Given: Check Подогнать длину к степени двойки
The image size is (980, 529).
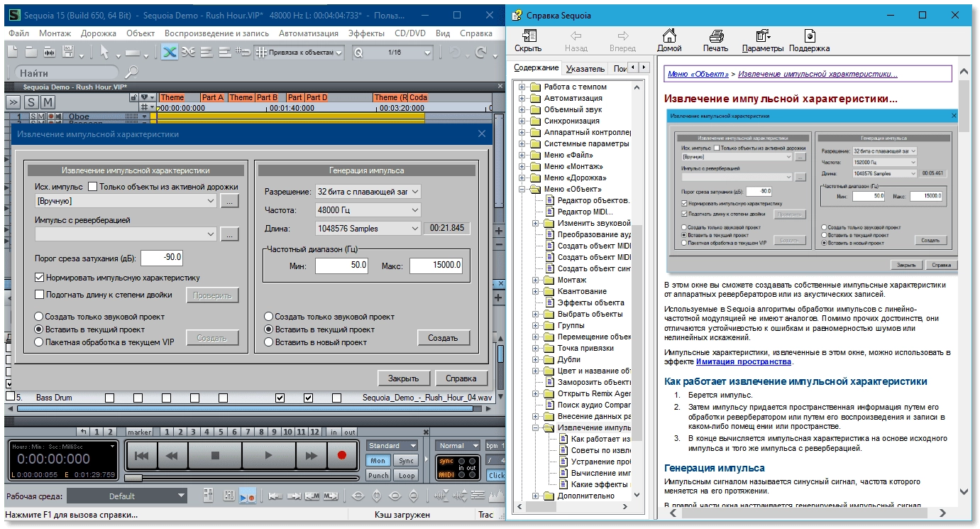Looking at the screenshot, I should [40, 294].
